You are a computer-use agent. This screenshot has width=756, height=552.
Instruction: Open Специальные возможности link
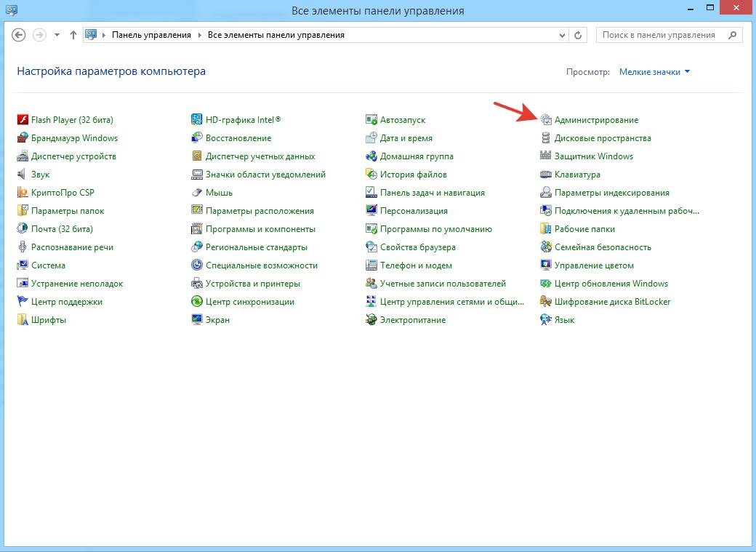262,265
